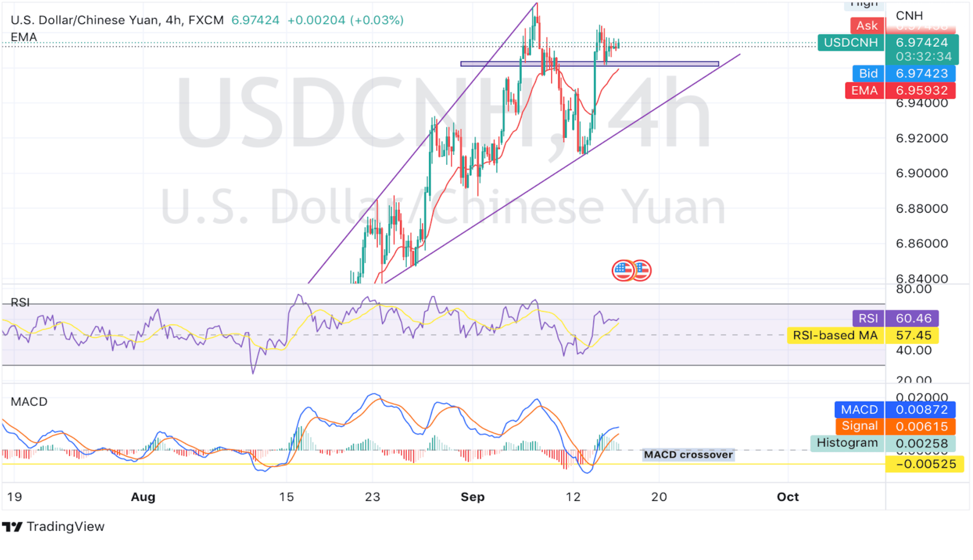973x560 pixels.
Task: Click the red Ask price tag
Action: click(x=867, y=26)
